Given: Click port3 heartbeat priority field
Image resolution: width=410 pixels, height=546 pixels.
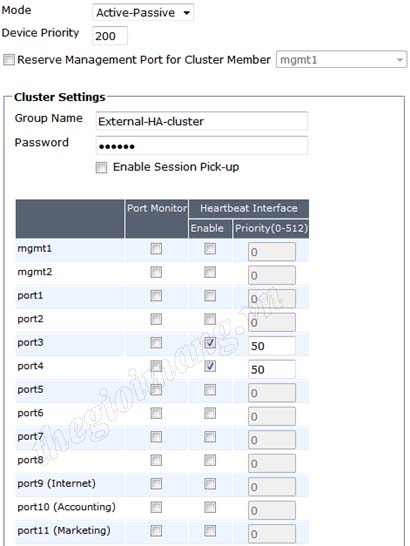Looking at the screenshot, I should (272, 346).
